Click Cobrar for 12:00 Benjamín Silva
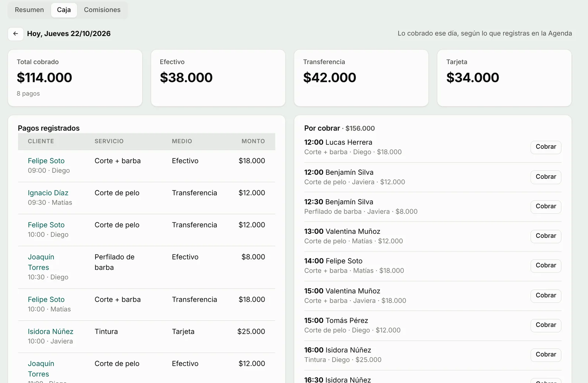The height and width of the screenshot is (383, 588). 546,177
